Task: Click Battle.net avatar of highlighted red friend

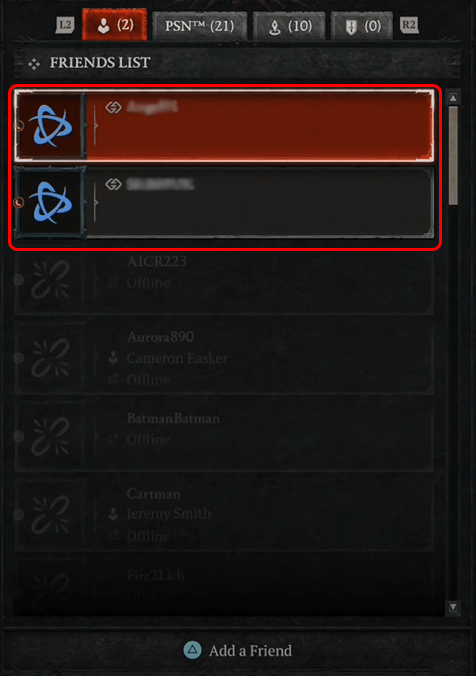Action: point(50,126)
